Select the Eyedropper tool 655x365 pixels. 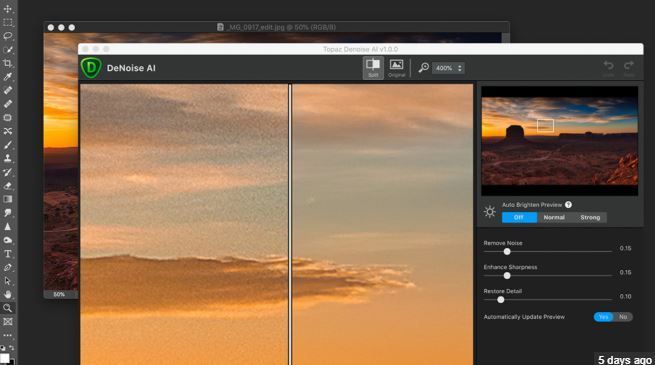point(8,77)
